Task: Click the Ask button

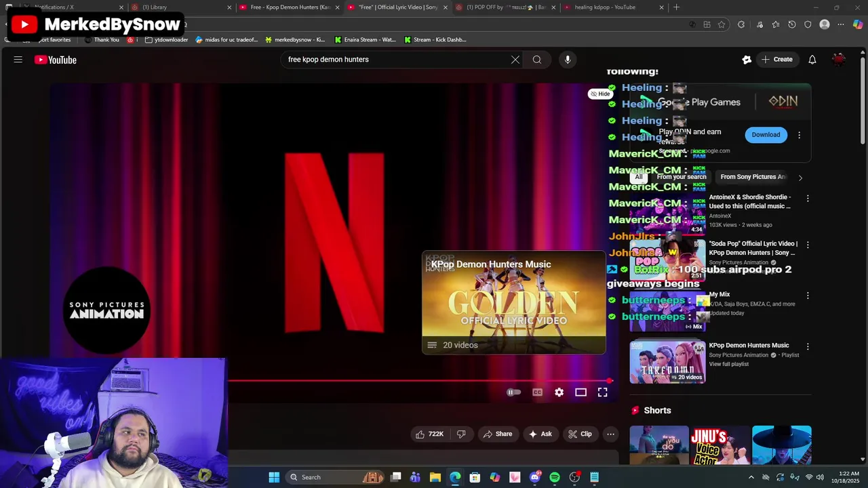Action: pos(540,434)
